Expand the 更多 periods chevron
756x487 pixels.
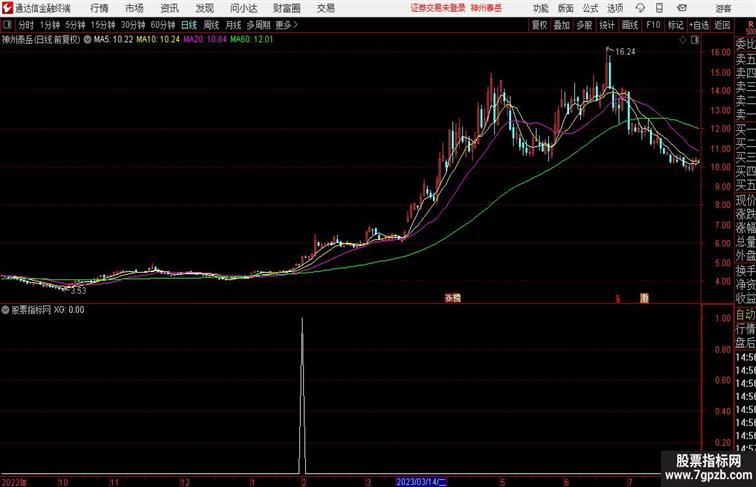point(287,25)
